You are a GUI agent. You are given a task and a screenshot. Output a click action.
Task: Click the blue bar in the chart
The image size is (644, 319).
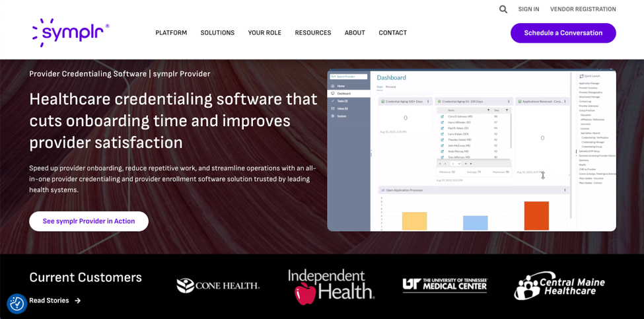(475, 223)
